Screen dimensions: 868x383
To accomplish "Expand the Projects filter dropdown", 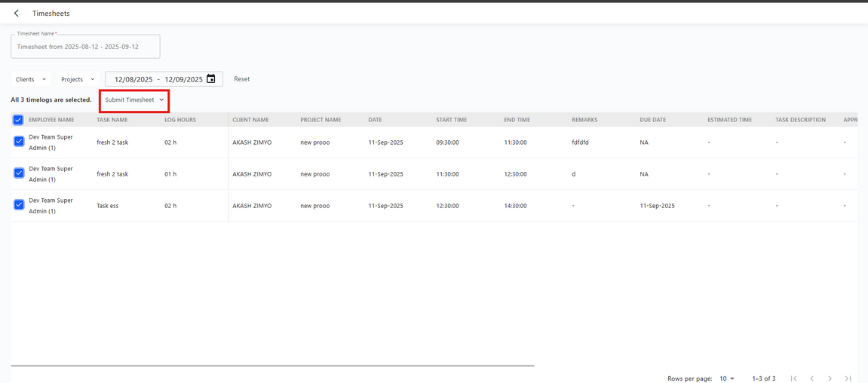I will (78, 79).
